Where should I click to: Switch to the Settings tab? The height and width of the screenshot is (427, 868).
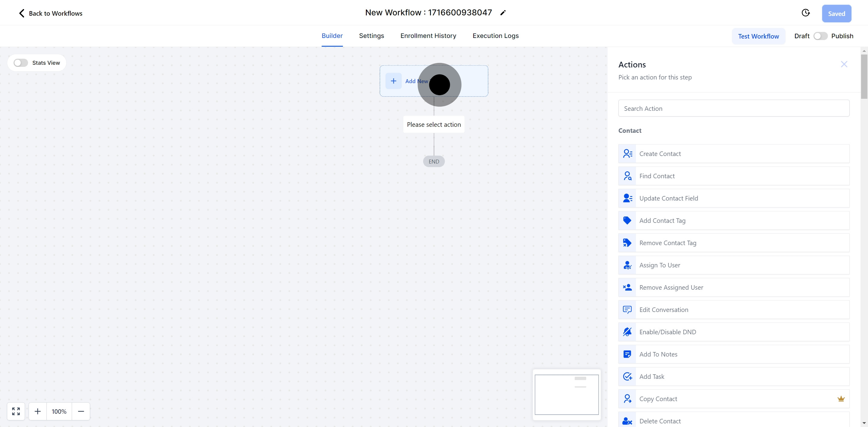coord(371,36)
